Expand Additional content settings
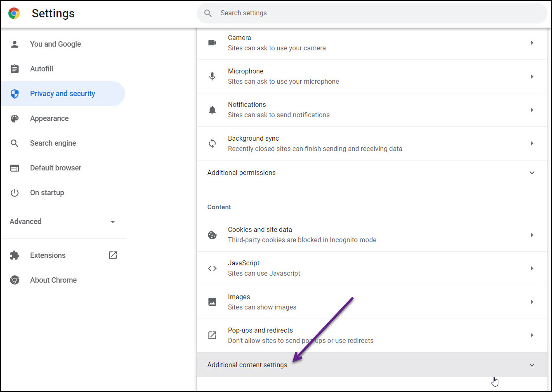 click(372, 365)
